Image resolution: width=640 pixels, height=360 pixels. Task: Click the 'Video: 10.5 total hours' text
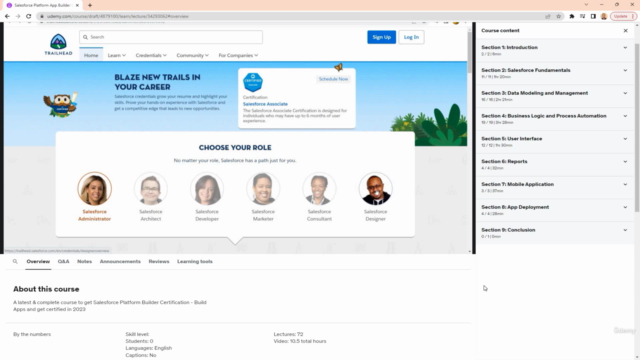coord(300,341)
